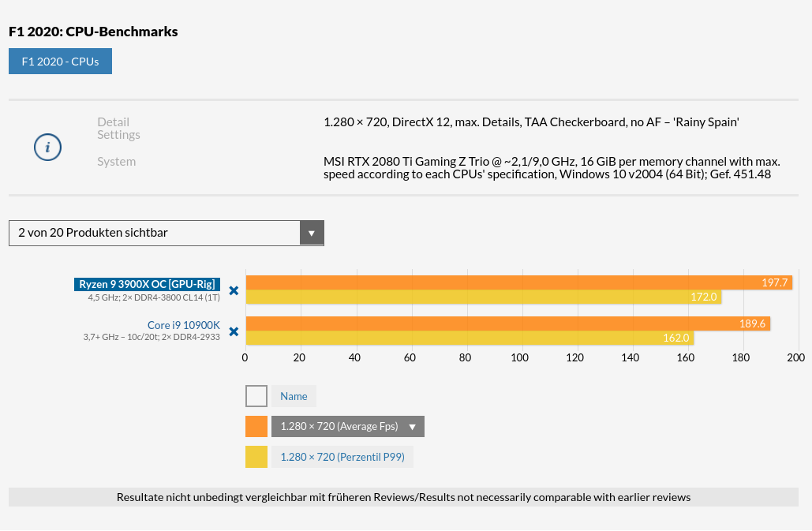Open the Core i9 10900K link
Image resolution: width=812 pixels, height=531 pixels.
point(184,325)
